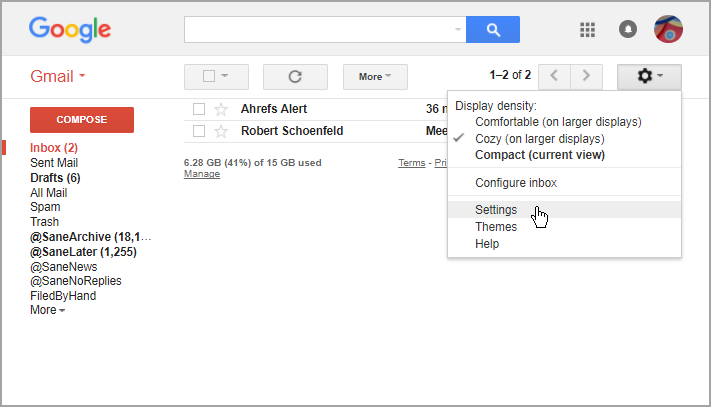The height and width of the screenshot is (407, 711).
Task: Open the Ahrefs Alert email
Action: click(x=274, y=109)
